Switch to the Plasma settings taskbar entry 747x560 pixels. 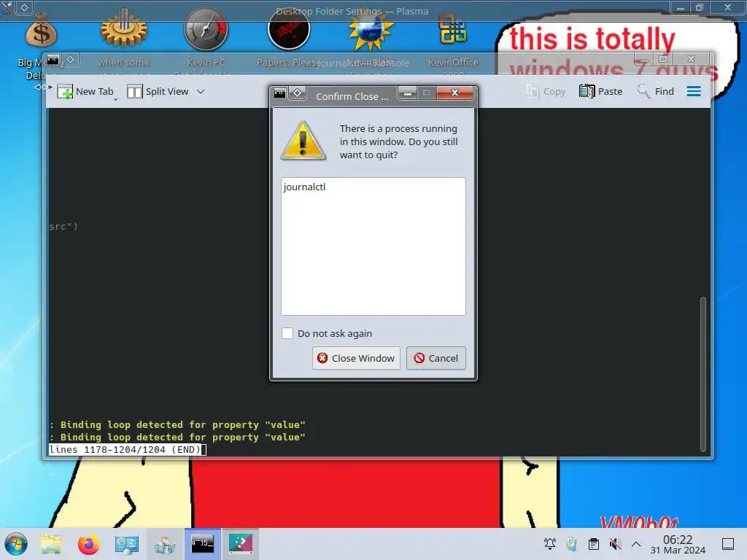[241, 544]
